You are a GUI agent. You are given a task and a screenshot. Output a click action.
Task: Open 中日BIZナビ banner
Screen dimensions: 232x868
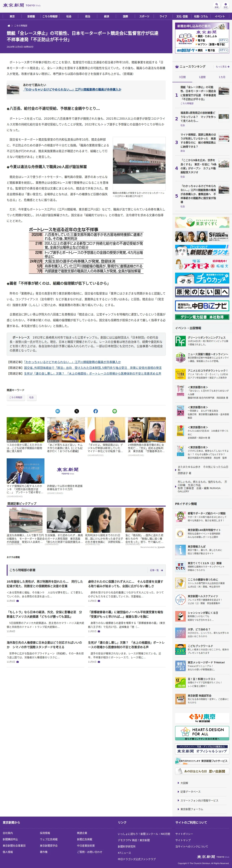pos(202,306)
